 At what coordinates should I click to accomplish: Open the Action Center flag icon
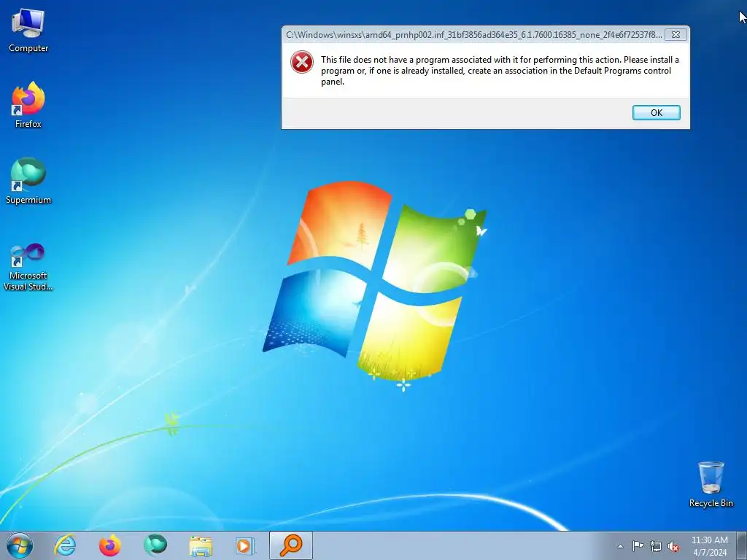click(638, 545)
